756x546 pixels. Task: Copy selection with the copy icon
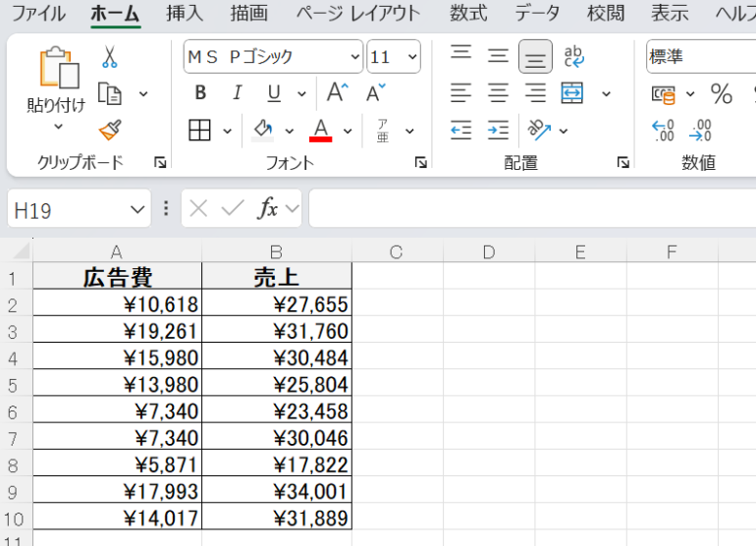coord(109,93)
